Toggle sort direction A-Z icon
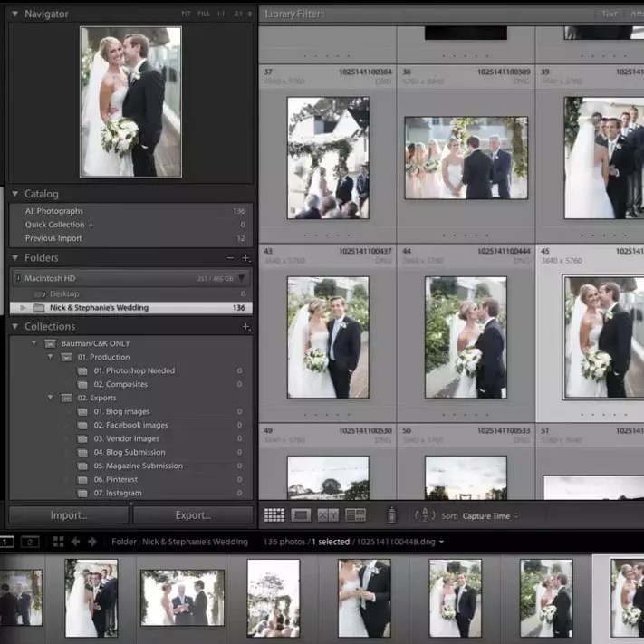Viewport: 644px width, 644px height. point(425,514)
